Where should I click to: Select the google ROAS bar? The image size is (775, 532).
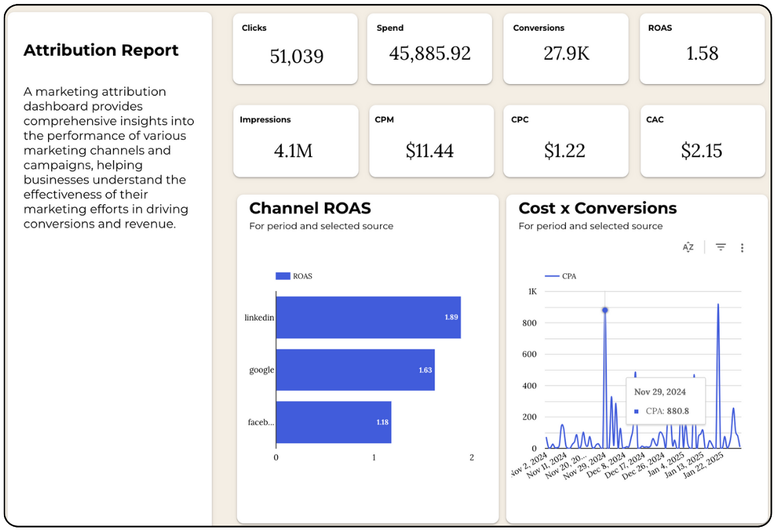point(355,370)
